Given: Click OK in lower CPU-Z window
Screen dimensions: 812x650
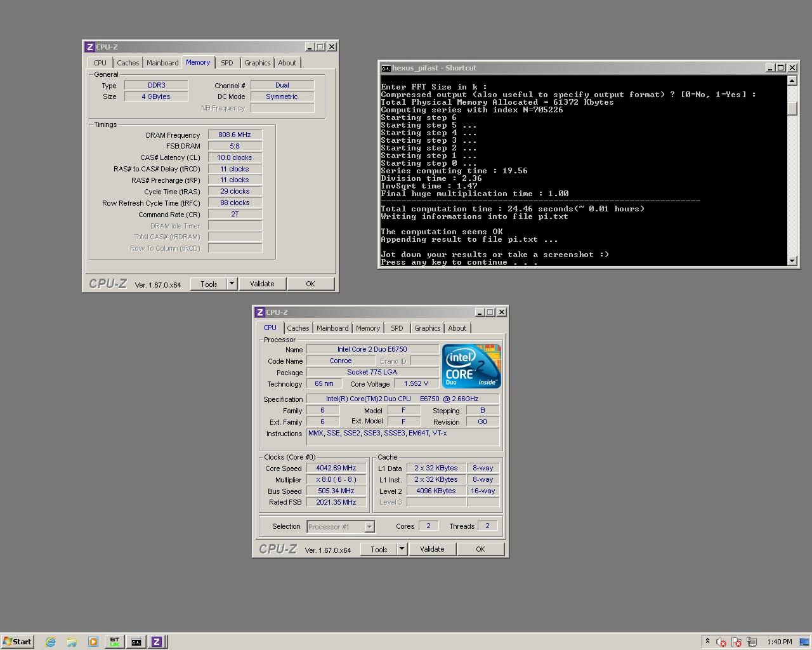Looking at the screenshot, I should (480, 549).
